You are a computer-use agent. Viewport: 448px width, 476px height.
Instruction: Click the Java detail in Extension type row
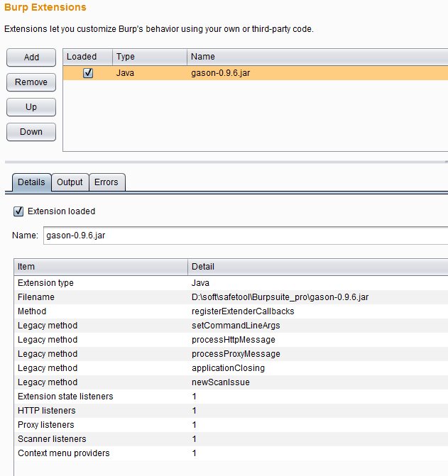pos(200,283)
